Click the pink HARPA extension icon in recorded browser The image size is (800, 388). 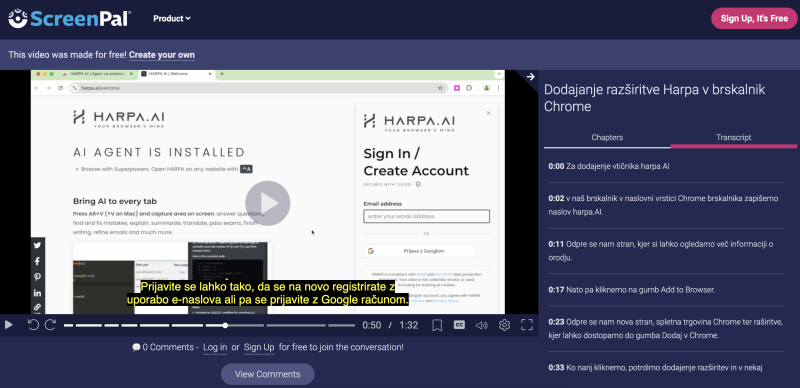[457, 88]
